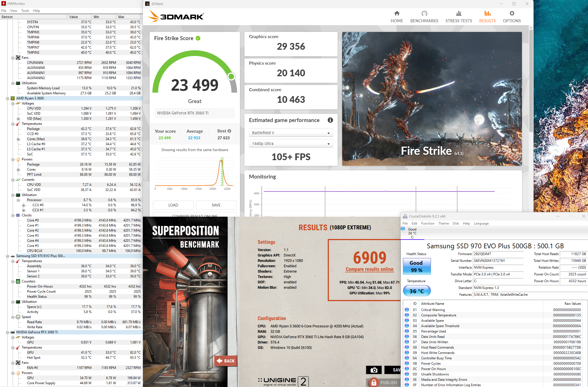Click the padlock PUBLISH icon in Superposition

point(374,382)
